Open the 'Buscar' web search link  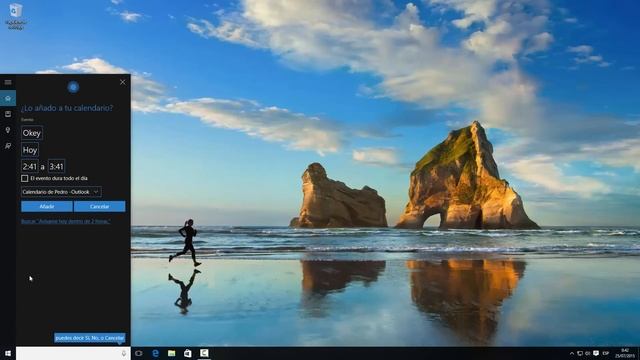66,221
